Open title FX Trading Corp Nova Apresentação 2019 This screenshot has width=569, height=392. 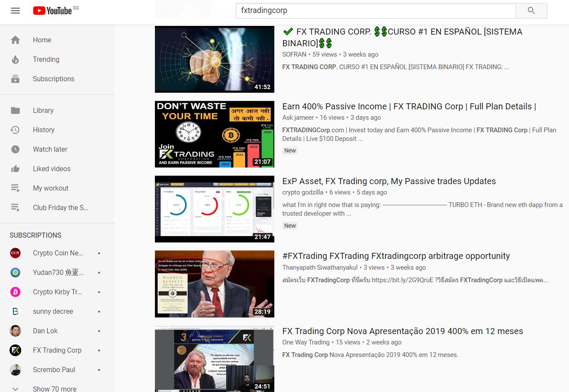(402, 331)
